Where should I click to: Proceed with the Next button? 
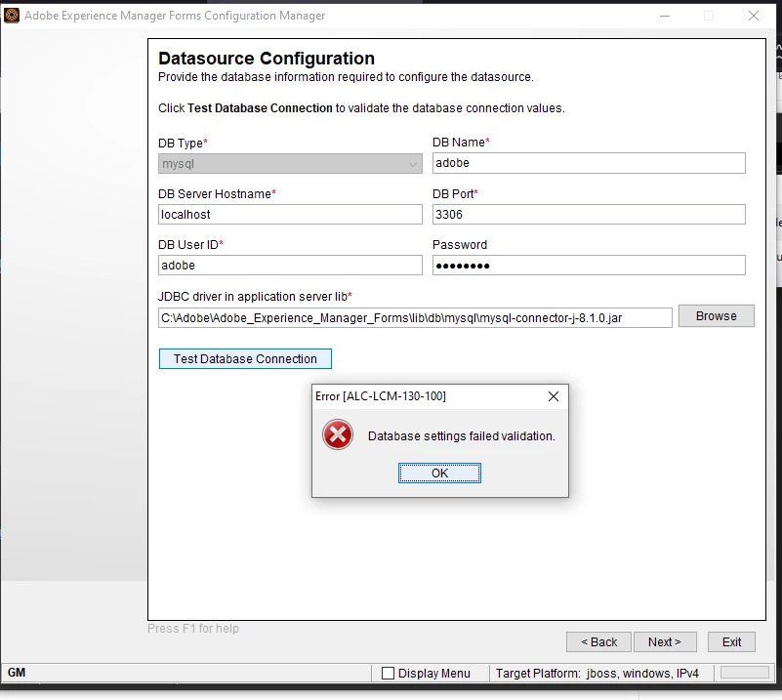(664, 641)
